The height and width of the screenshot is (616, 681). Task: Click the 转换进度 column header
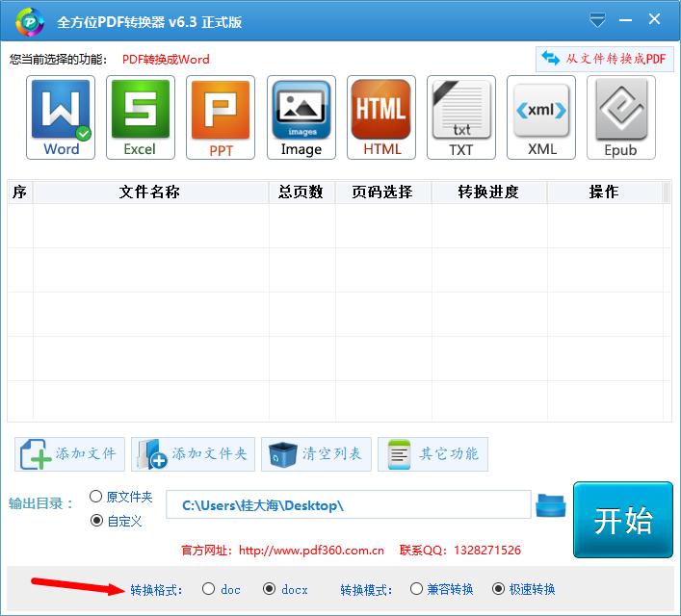click(488, 192)
